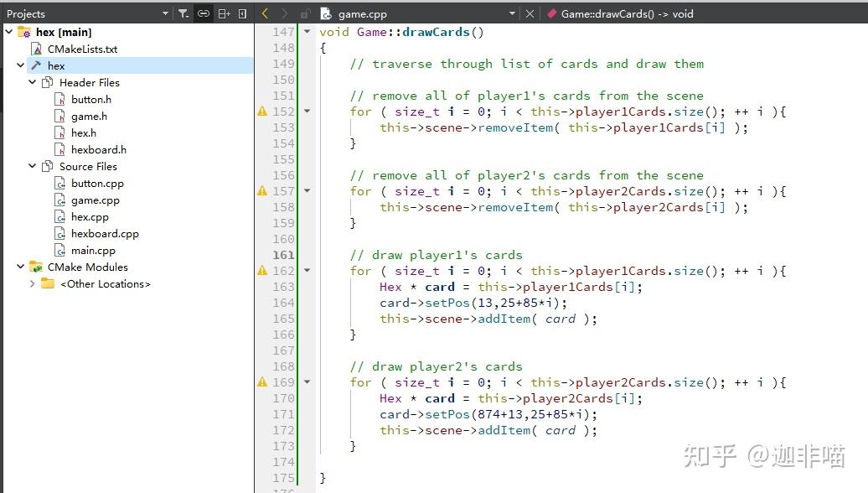Click the comment 'draw player2's cards'
868x493 pixels.
(x=437, y=366)
